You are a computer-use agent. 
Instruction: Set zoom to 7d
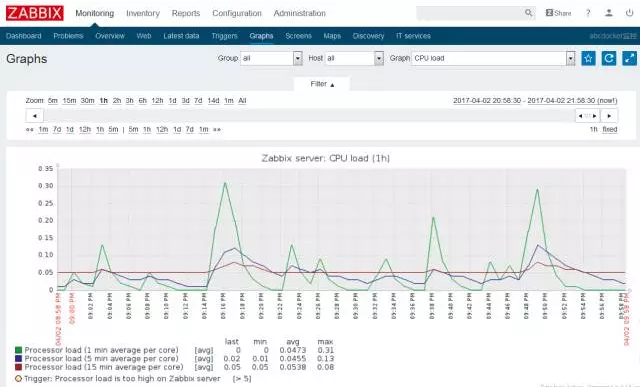(198, 101)
